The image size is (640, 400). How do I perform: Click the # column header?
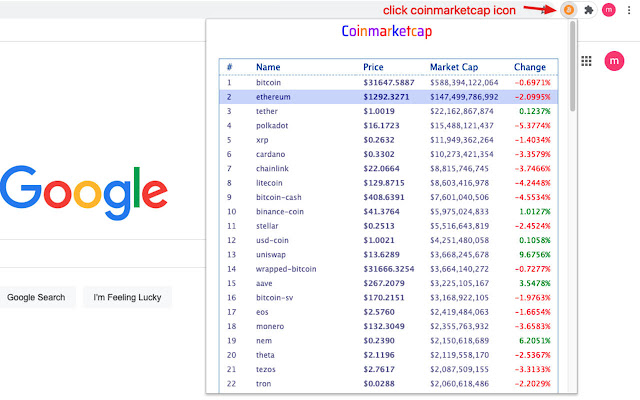pos(229,67)
